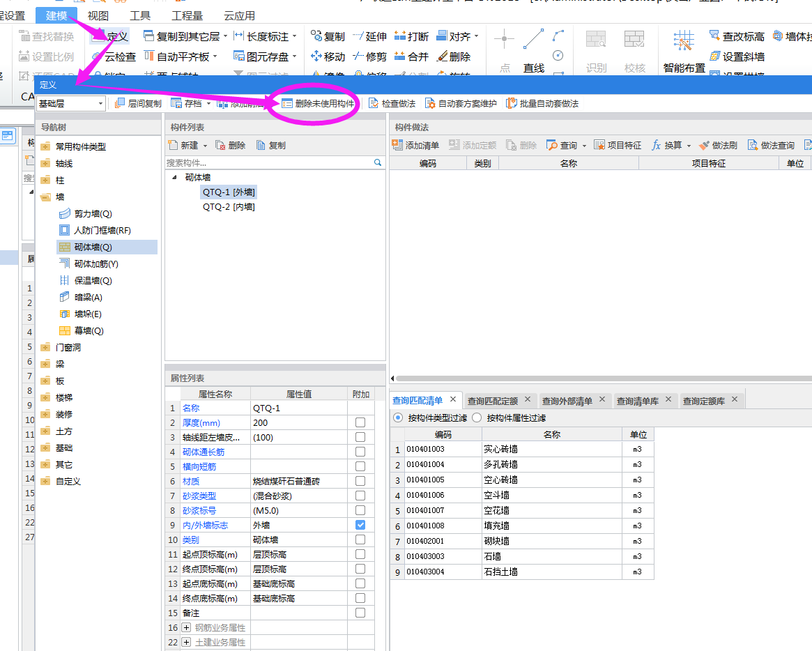Viewport: 812px width, 651px height.
Task: Open the 基础层 floor dropdown
Action: click(100, 104)
